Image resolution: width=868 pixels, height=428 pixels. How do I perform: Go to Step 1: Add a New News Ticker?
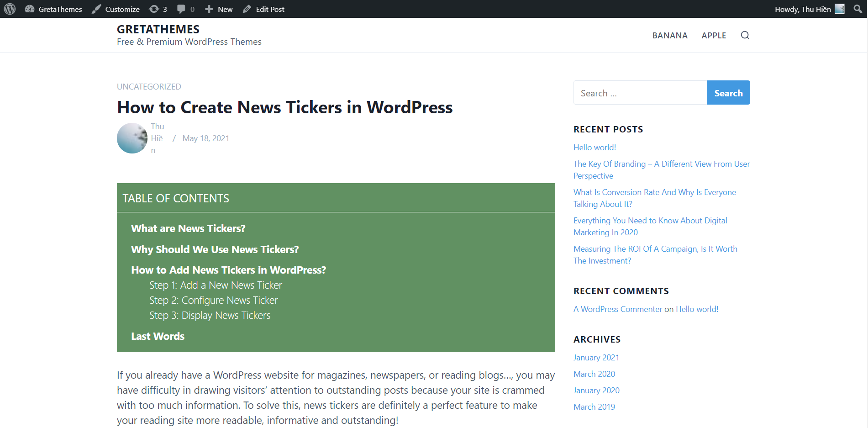pyautogui.click(x=216, y=285)
